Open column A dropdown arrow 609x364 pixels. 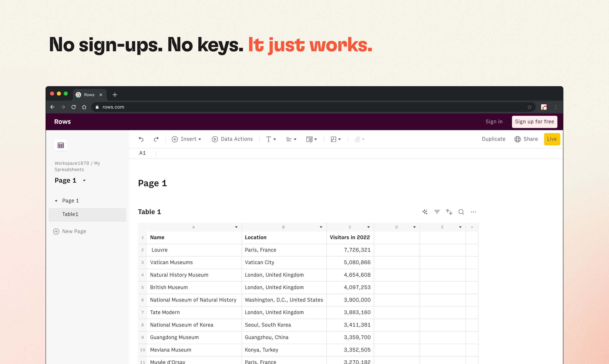point(236,227)
